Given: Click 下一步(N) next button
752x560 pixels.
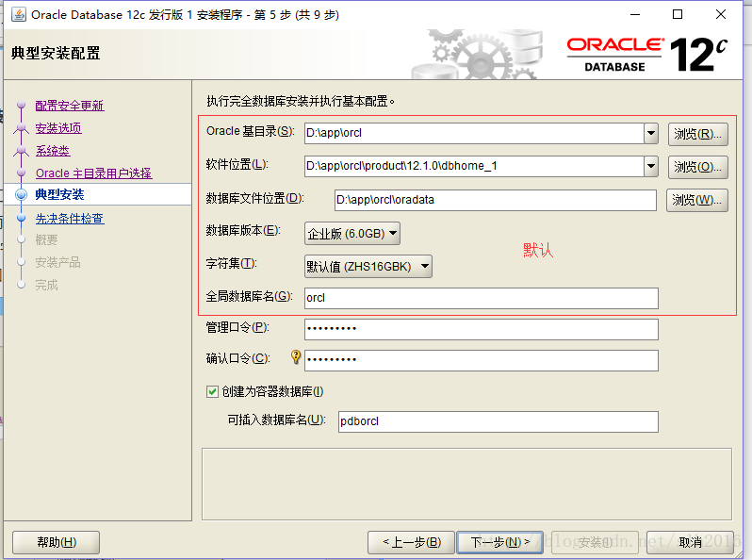Looking at the screenshot, I should 499,542.
